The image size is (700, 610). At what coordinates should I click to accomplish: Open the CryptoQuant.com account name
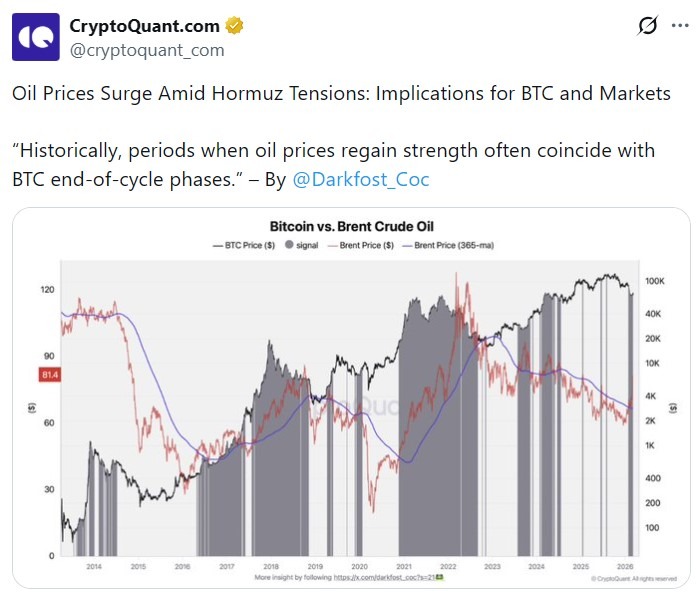[145, 26]
